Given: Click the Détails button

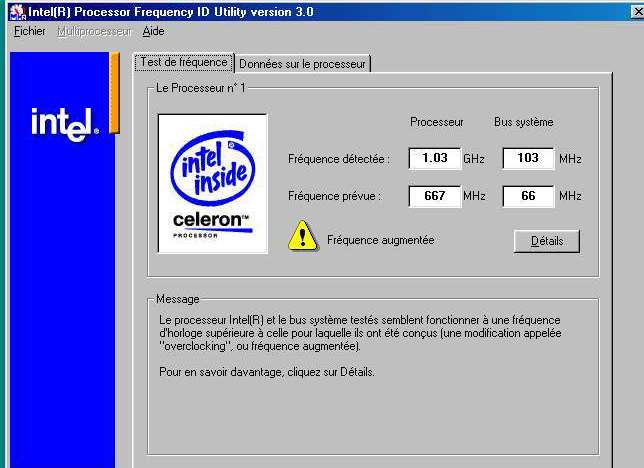Looking at the screenshot, I should tap(547, 241).
